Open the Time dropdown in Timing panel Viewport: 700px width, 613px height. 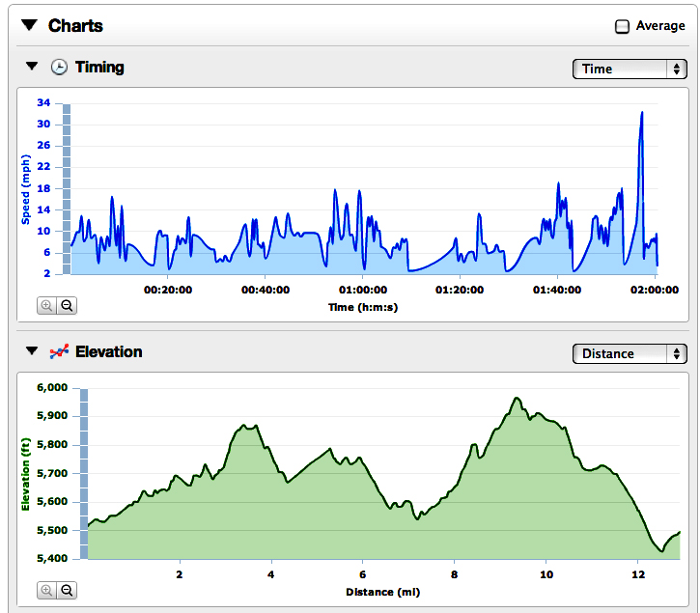629,69
